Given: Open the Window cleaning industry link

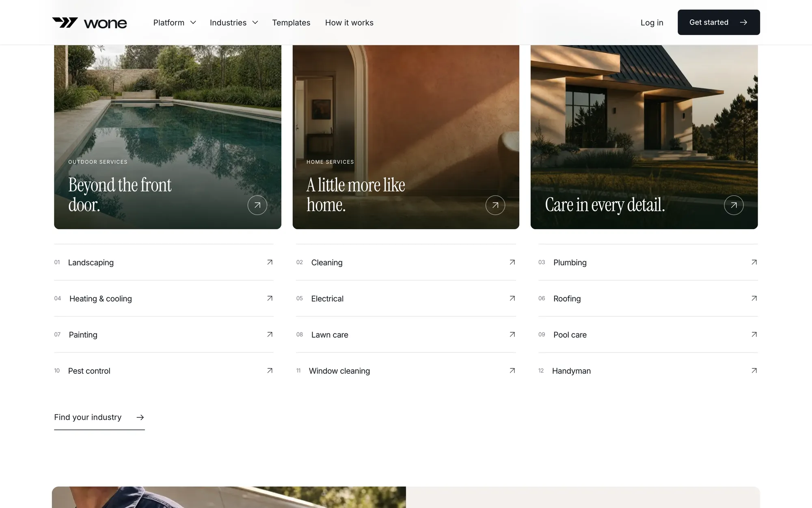Looking at the screenshot, I should pyautogui.click(x=406, y=371).
